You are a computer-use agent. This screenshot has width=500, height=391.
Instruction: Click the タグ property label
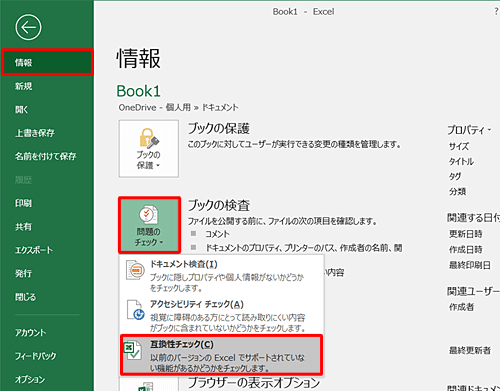(x=455, y=176)
